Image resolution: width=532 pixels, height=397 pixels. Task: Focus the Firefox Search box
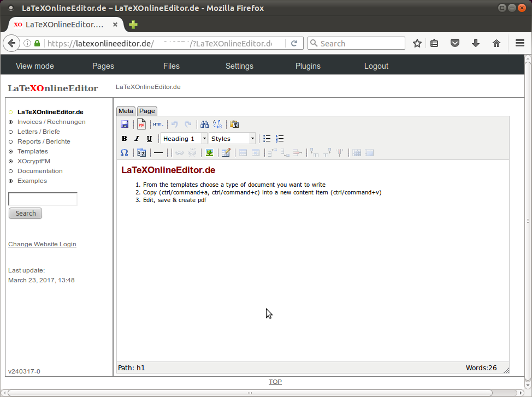coord(356,44)
